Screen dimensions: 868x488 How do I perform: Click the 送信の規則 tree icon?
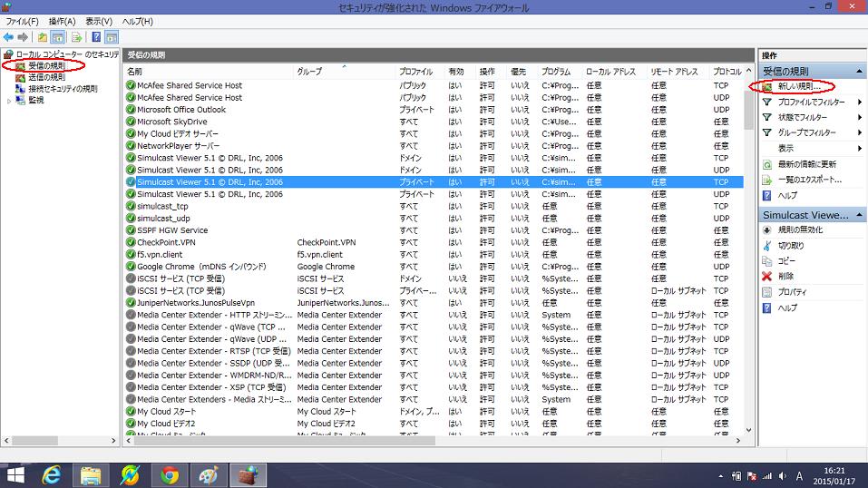coord(21,77)
